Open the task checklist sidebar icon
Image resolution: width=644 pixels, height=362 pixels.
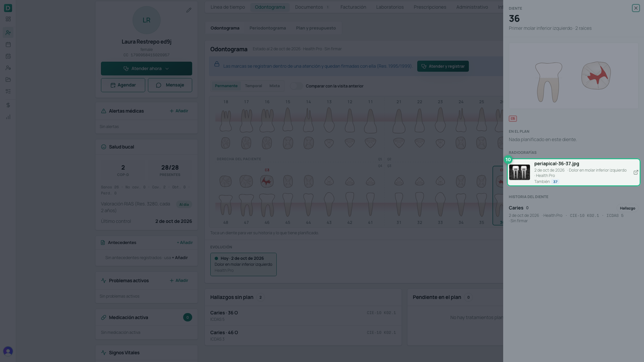[x=8, y=91]
